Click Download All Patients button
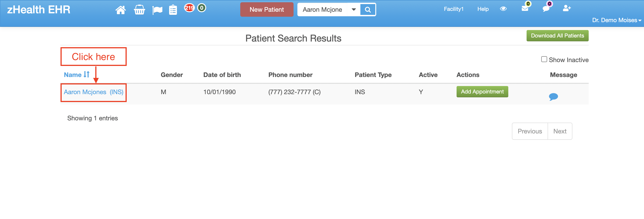644x219 pixels. pyautogui.click(x=557, y=36)
